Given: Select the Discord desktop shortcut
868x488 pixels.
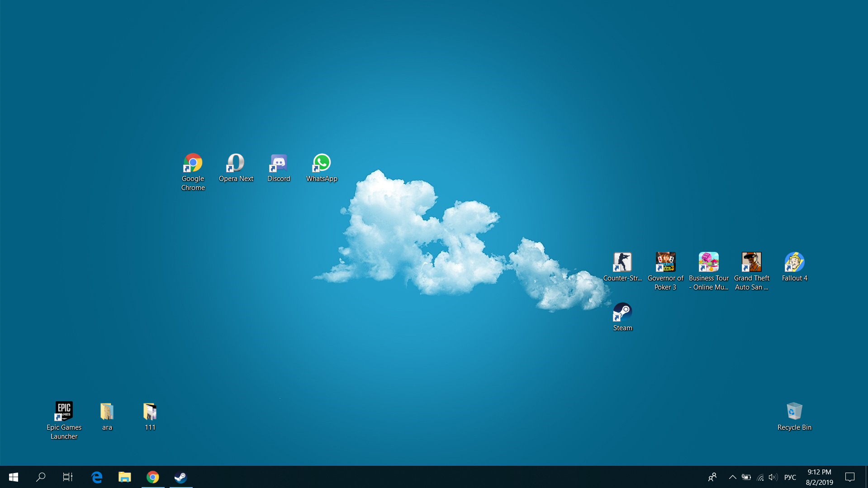Looking at the screenshot, I should (x=279, y=168).
